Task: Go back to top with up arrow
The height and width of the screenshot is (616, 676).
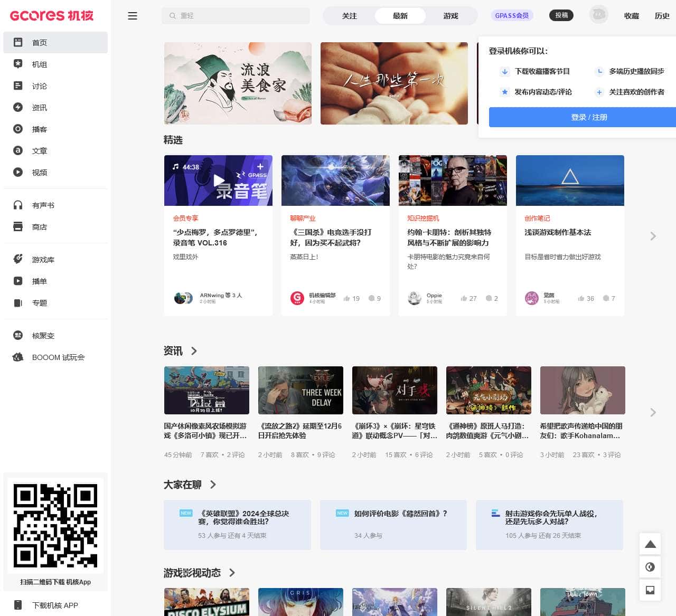Action: coord(650,544)
